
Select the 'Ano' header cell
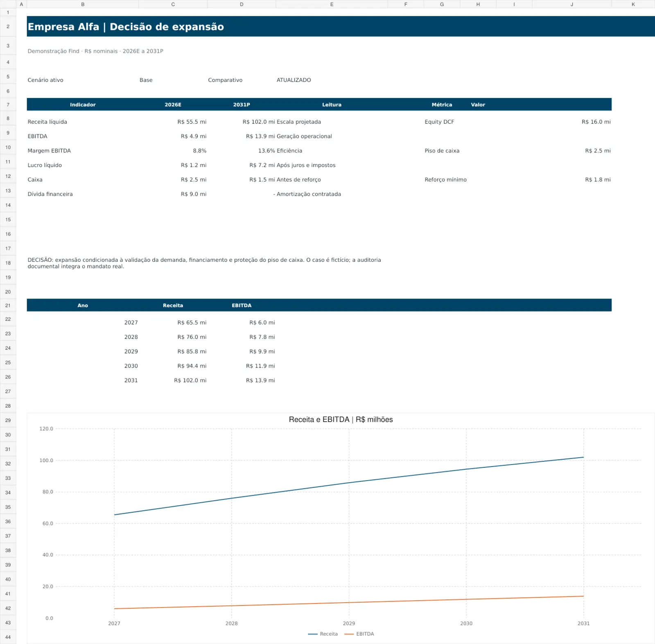tap(83, 305)
